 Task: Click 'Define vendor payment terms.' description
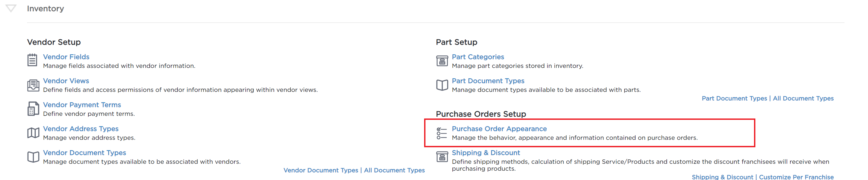coord(89,114)
